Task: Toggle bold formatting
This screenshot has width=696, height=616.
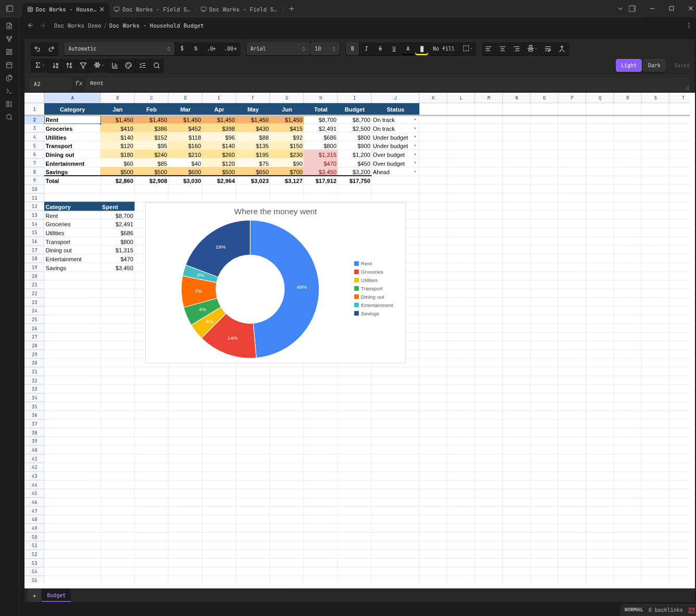Action: tap(353, 49)
